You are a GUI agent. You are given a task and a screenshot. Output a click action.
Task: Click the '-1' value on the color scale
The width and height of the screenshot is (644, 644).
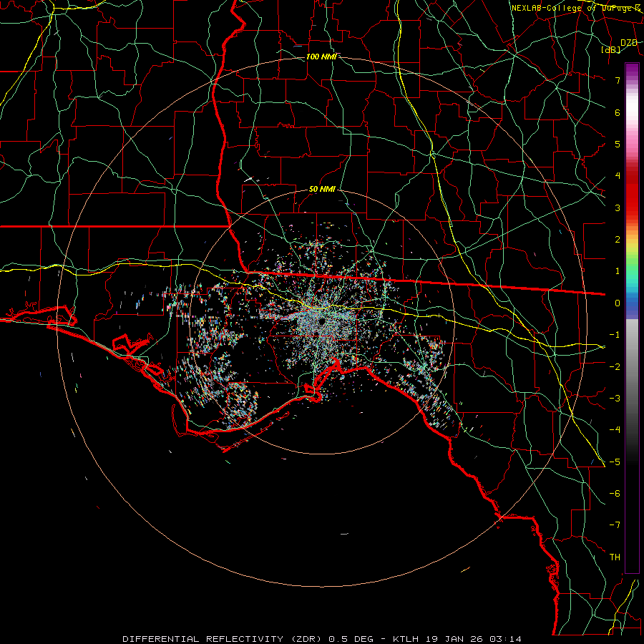615,335
